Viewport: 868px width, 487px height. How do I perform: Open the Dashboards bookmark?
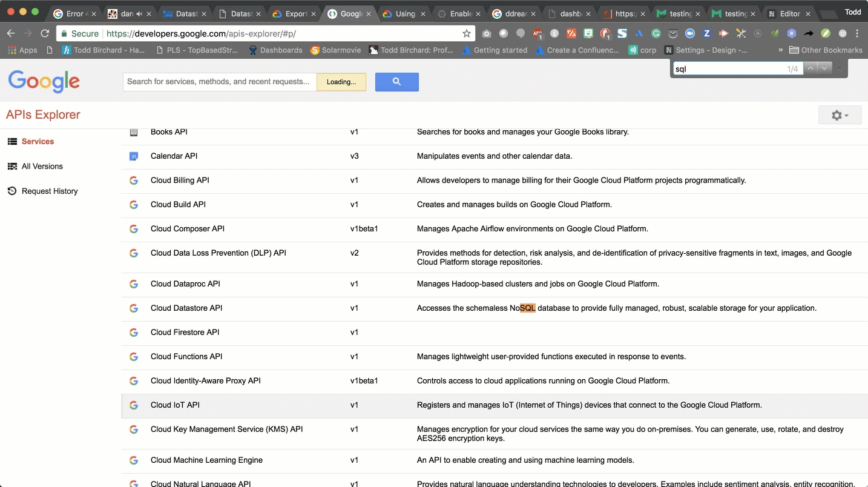pyautogui.click(x=275, y=50)
